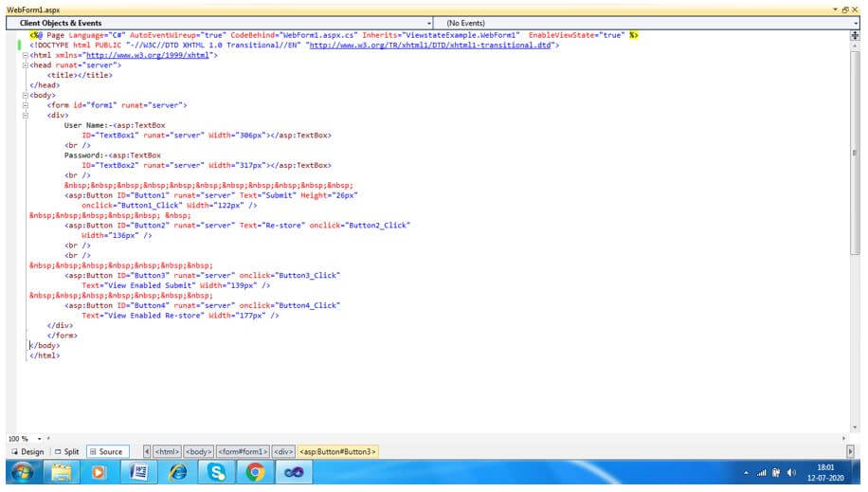
Task: Open the xhtml1-transitional.dtd link
Action: [430, 46]
